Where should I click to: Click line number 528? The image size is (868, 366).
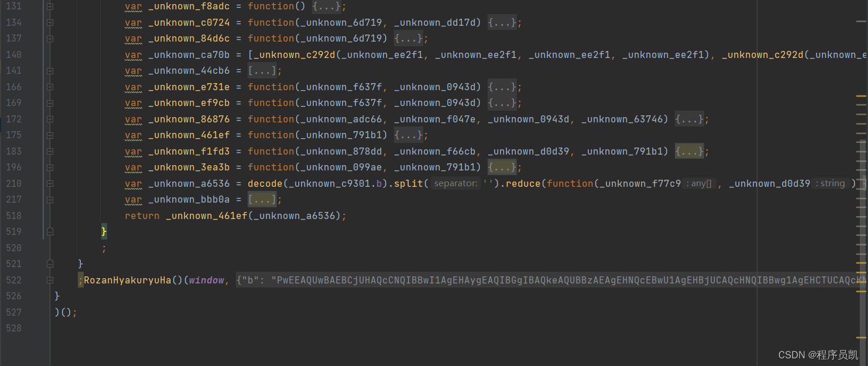click(13, 329)
